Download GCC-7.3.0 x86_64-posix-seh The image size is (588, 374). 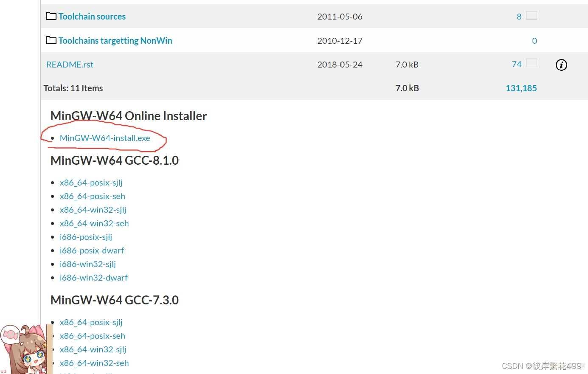(x=93, y=336)
